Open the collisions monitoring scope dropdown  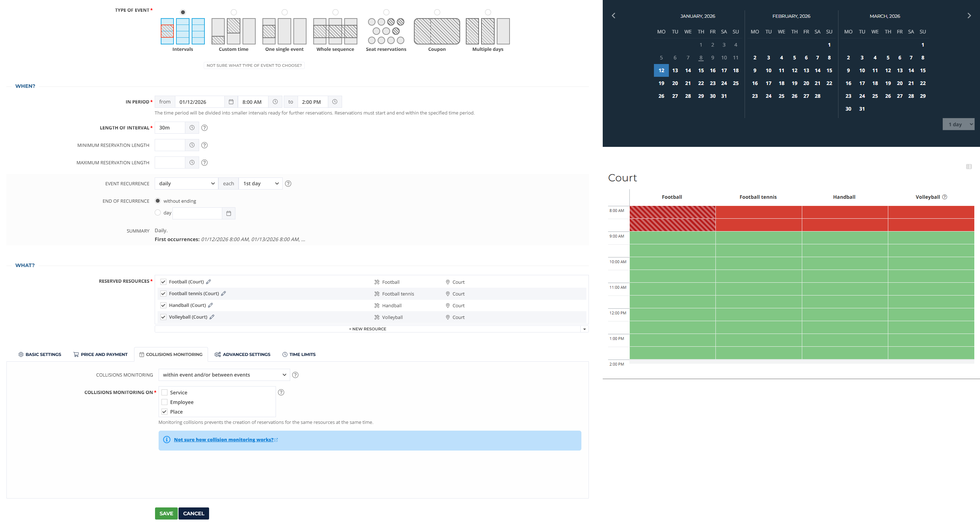pyautogui.click(x=224, y=375)
